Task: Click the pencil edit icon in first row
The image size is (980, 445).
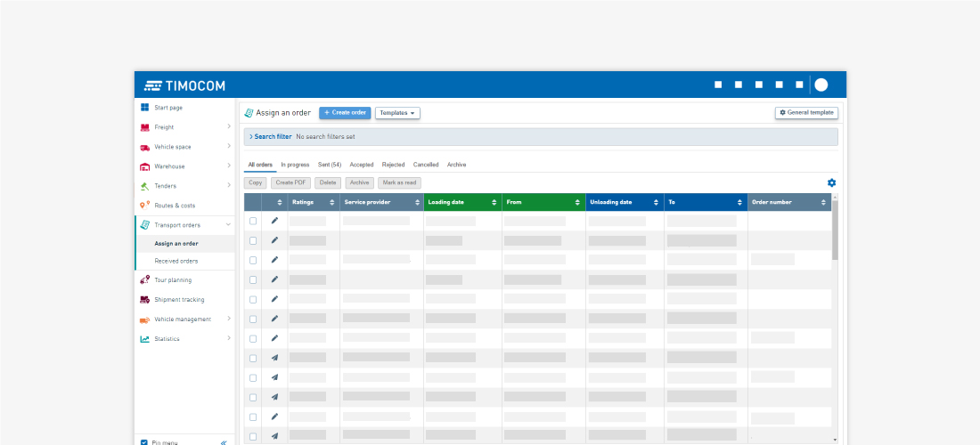Action: click(274, 221)
